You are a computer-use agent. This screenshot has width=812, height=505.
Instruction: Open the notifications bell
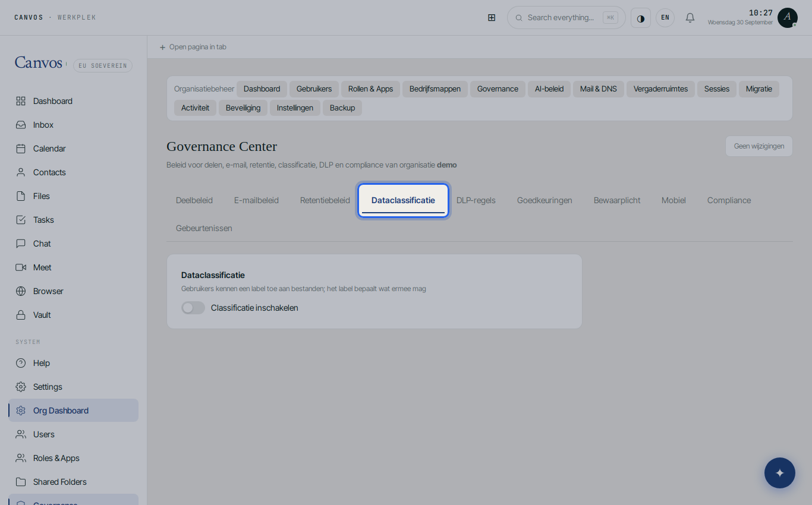(x=690, y=18)
